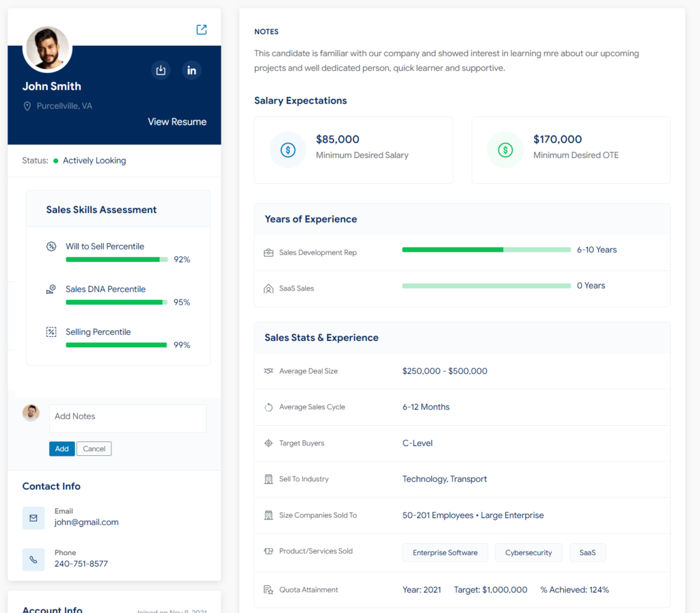This screenshot has width=700, height=613.
Task: Click the Selling Percentile icon
Action: coord(51,332)
